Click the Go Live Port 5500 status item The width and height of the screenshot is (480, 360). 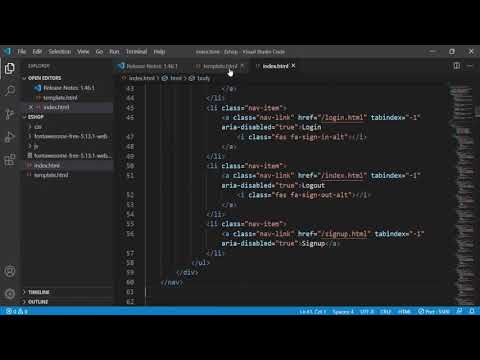434,311
